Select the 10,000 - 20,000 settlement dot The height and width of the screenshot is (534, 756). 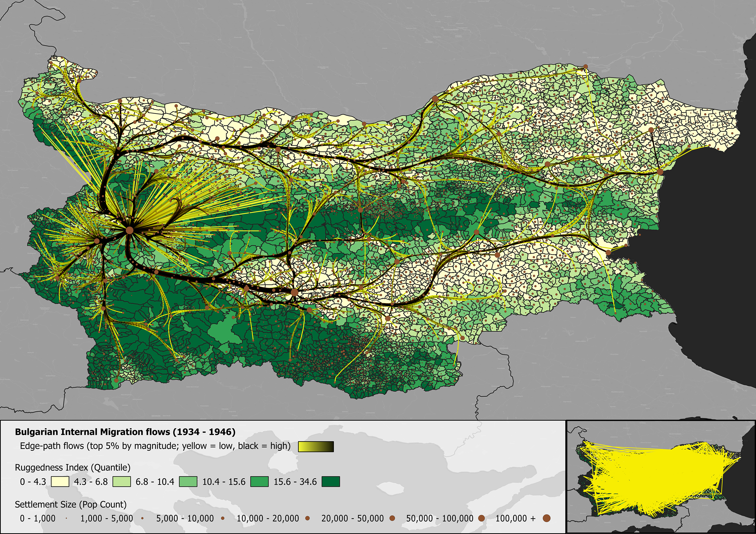pos(307,518)
